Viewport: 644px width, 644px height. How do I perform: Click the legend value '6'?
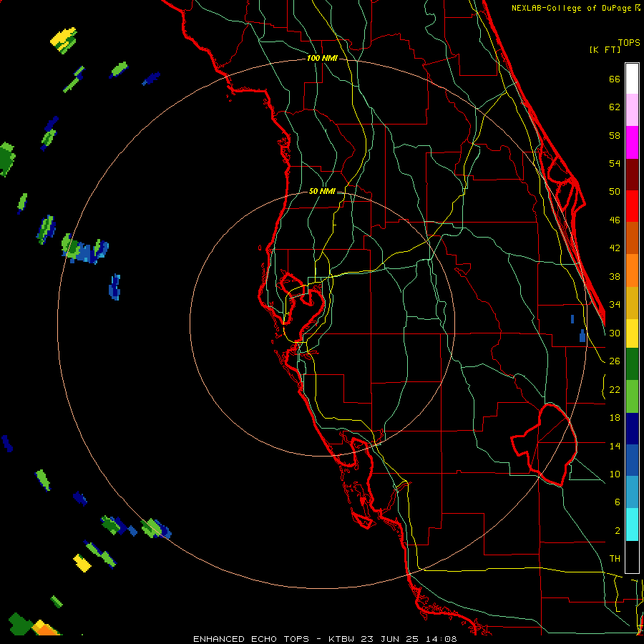tap(617, 502)
